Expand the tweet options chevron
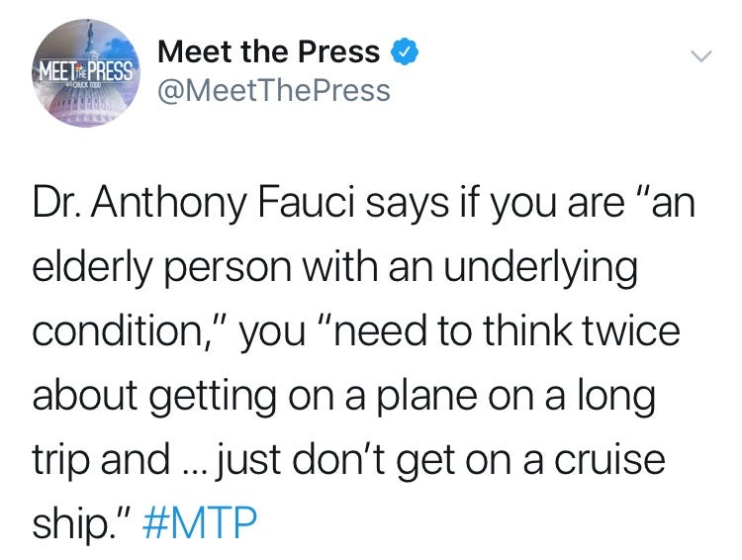This screenshot has height=560, width=742. tap(700, 56)
